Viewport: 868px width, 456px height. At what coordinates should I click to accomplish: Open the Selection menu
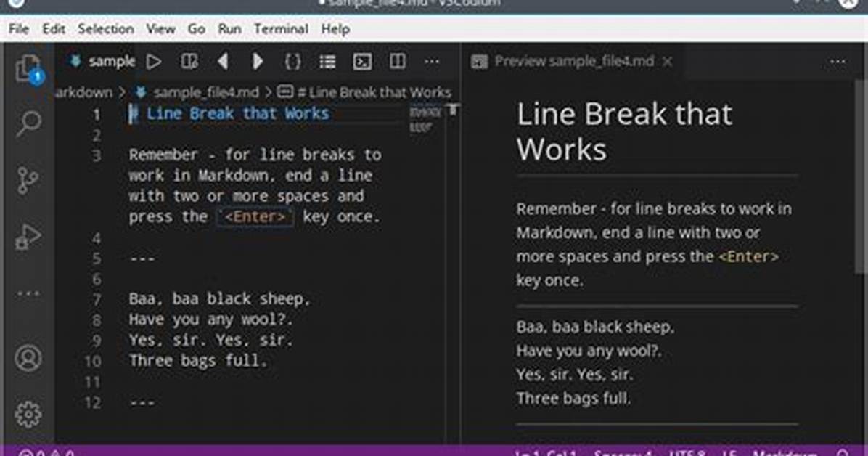click(x=106, y=29)
